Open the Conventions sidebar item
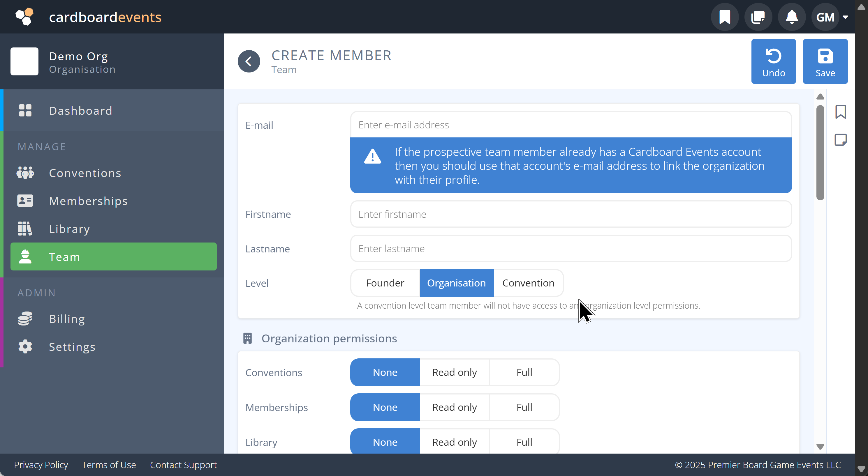The height and width of the screenshot is (476, 868). pos(85,173)
